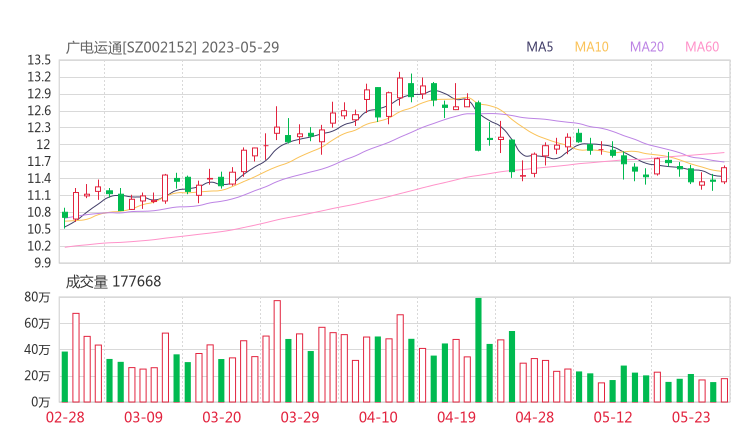Click the 60万 volume axis label
Viewport: 740px width, 440px height.
(37, 323)
